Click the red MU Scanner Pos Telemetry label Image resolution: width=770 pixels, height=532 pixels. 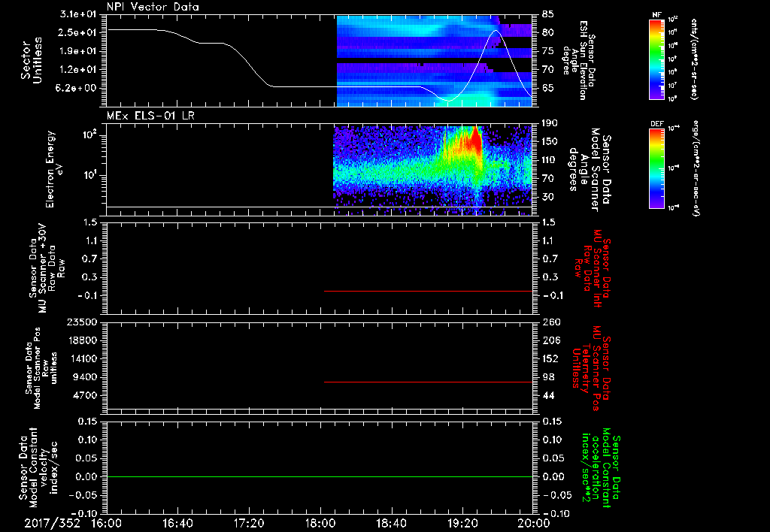click(592, 368)
